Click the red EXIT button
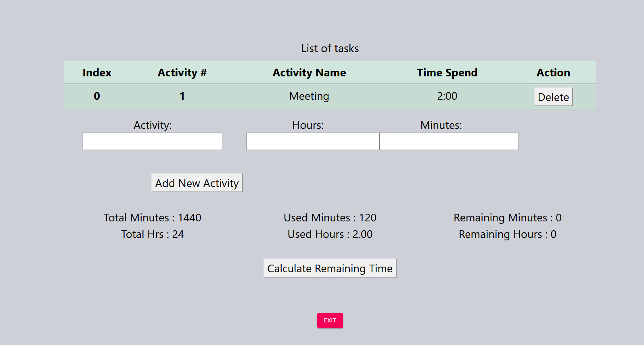 pos(330,320)
